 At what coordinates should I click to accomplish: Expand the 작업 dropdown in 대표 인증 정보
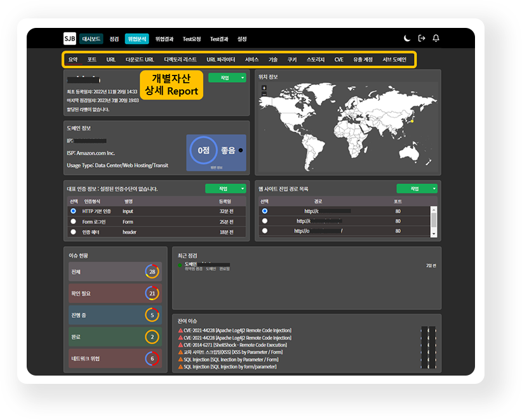pos(243,188)
